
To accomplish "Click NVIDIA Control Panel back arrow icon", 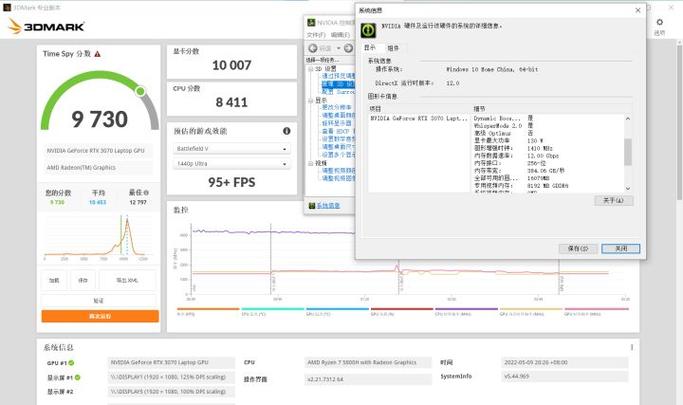I will 313,48.
